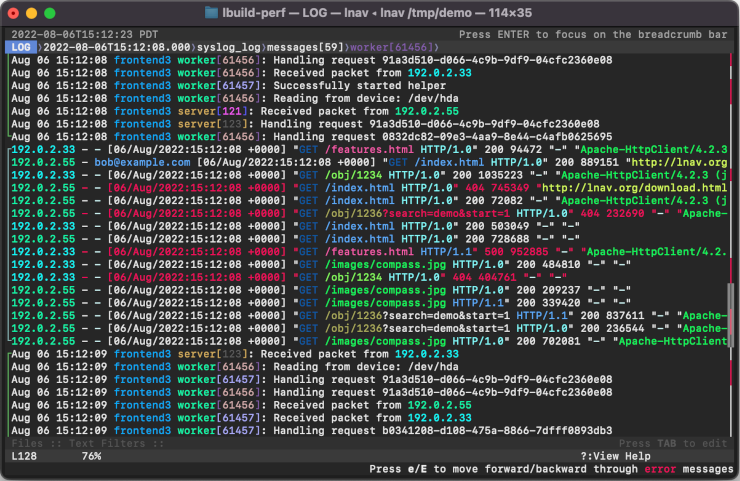
Task: Click byte count 702081 in the last access row
Action: pos(561,341)
